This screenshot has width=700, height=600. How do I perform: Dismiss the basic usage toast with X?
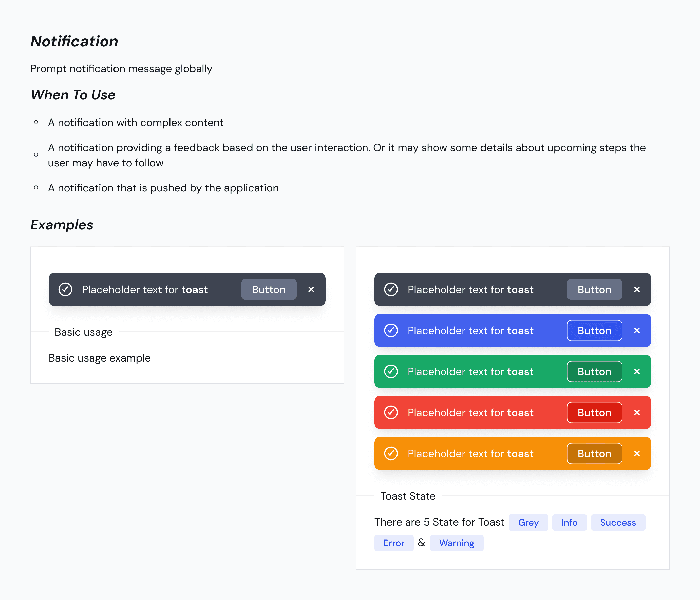(x=311, y=289)
